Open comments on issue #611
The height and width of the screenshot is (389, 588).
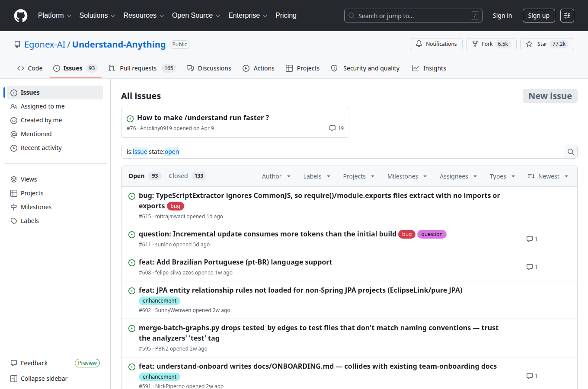click(532, 239)
